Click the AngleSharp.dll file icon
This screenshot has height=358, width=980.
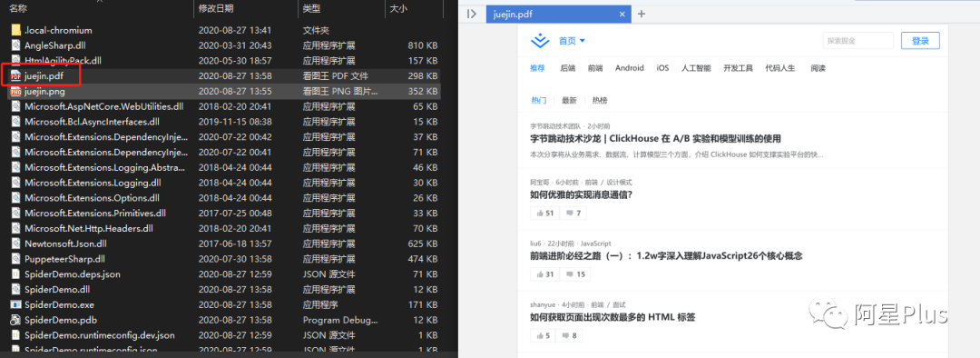(15, 45)
